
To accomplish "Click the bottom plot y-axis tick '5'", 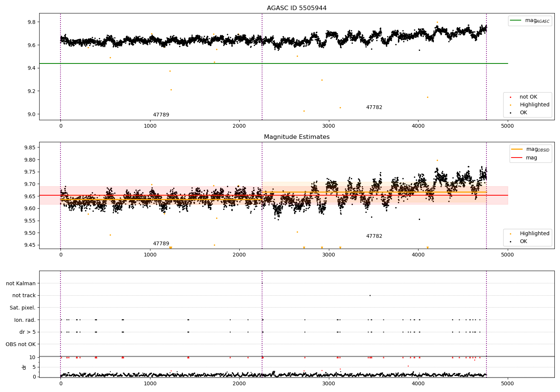I will click(34, 367).
